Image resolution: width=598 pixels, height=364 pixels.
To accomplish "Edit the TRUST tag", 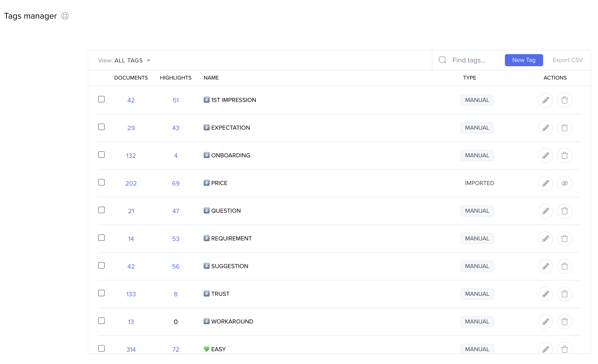I will (545, 294).
